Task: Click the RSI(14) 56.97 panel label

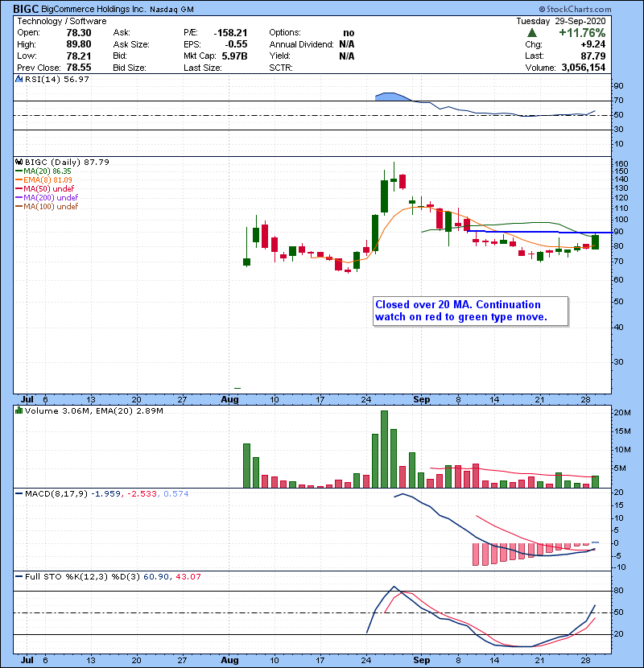Action: click(57, 79)
